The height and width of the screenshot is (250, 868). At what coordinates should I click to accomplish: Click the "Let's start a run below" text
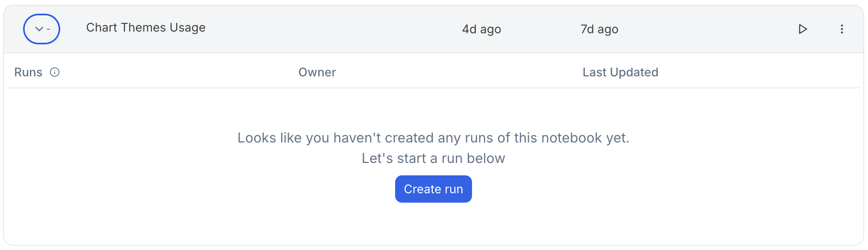pos(433,158)
